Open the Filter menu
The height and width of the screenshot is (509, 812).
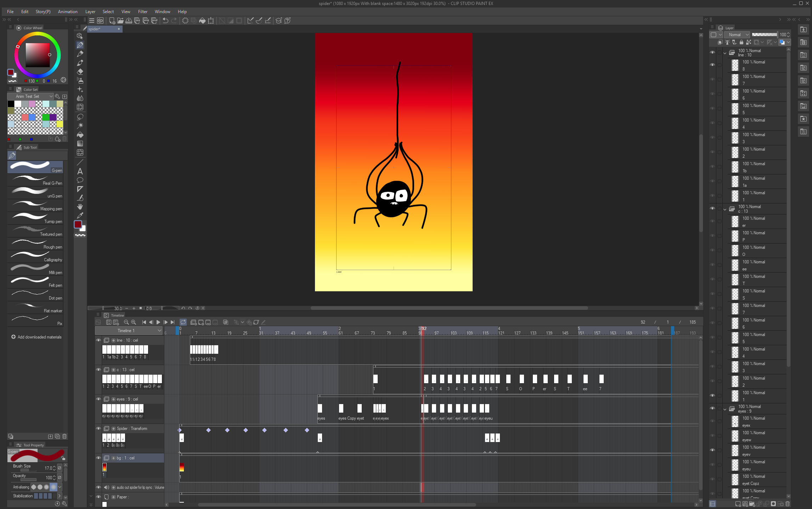(x=143, y=11)
